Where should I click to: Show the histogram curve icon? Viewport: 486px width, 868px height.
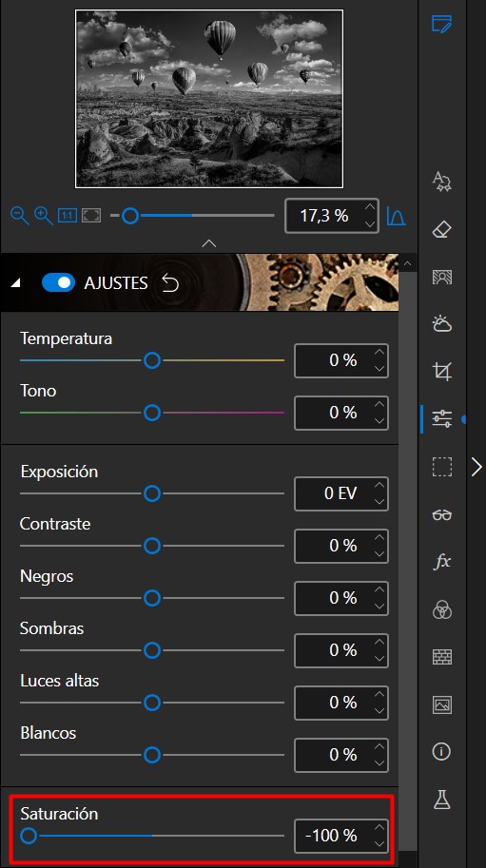(396, 216)
